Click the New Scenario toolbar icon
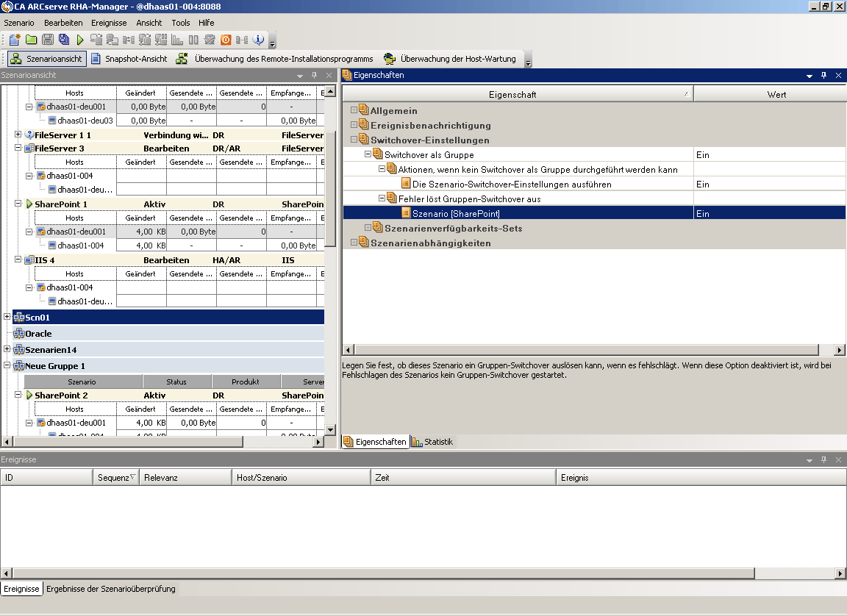Viewport: 847px width, 616px height. coord(14,40)
